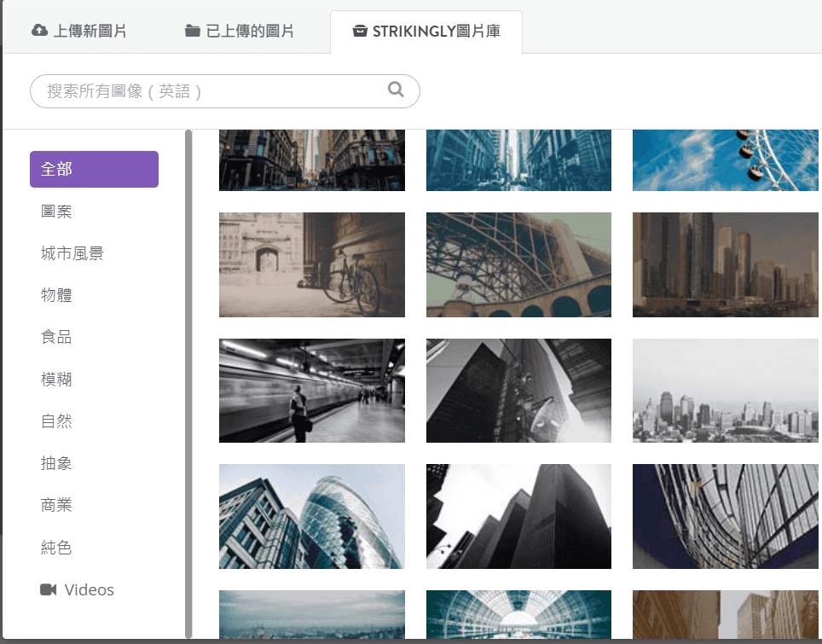
Task: Open the 抽象 category
Action: [x=56, y=463]
